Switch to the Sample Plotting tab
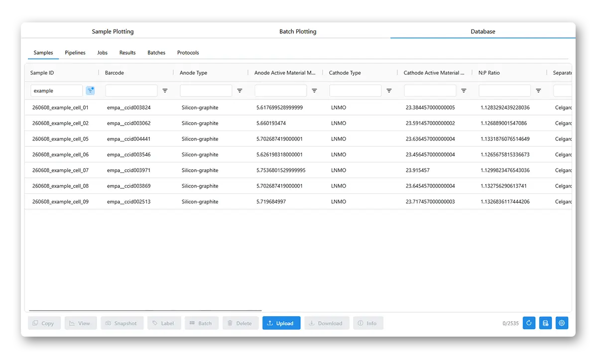This screenshot has height=364, width=602. point(113,31)
